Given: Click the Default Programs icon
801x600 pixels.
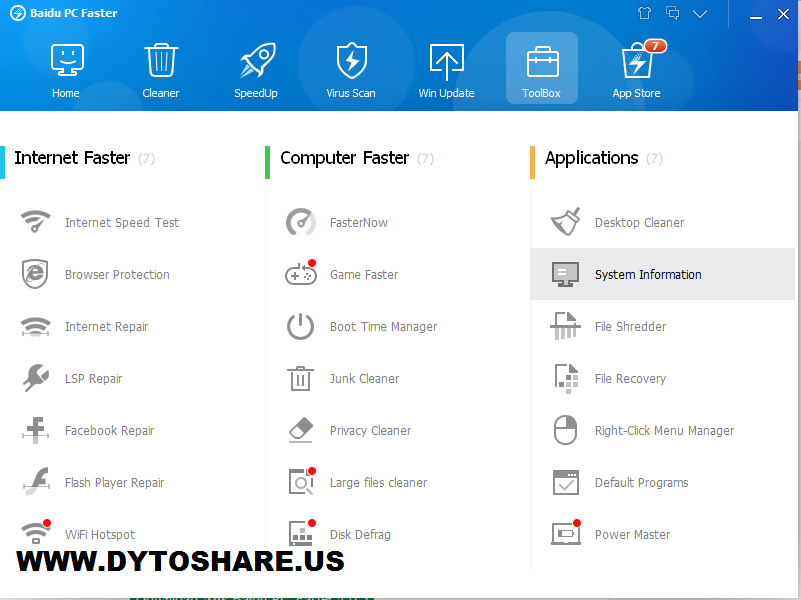Looking at the screenshot, I should click(x=566, y=483).
